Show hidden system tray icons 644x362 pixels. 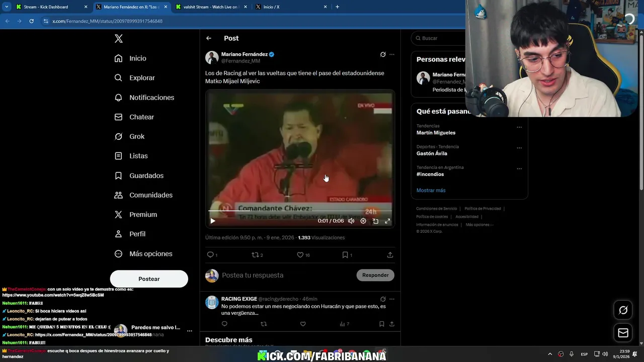click(x=550, y=354)
